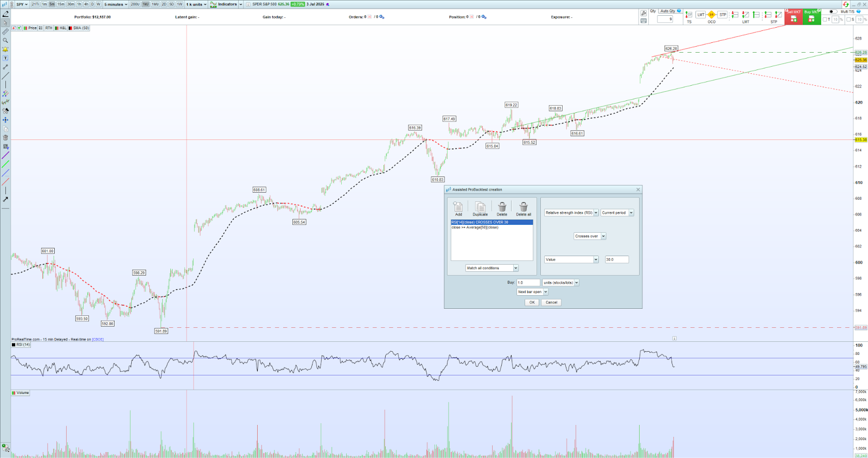Click the Volume indicator color swatch
Screen dimensions: 868x458
pos(14,393)
